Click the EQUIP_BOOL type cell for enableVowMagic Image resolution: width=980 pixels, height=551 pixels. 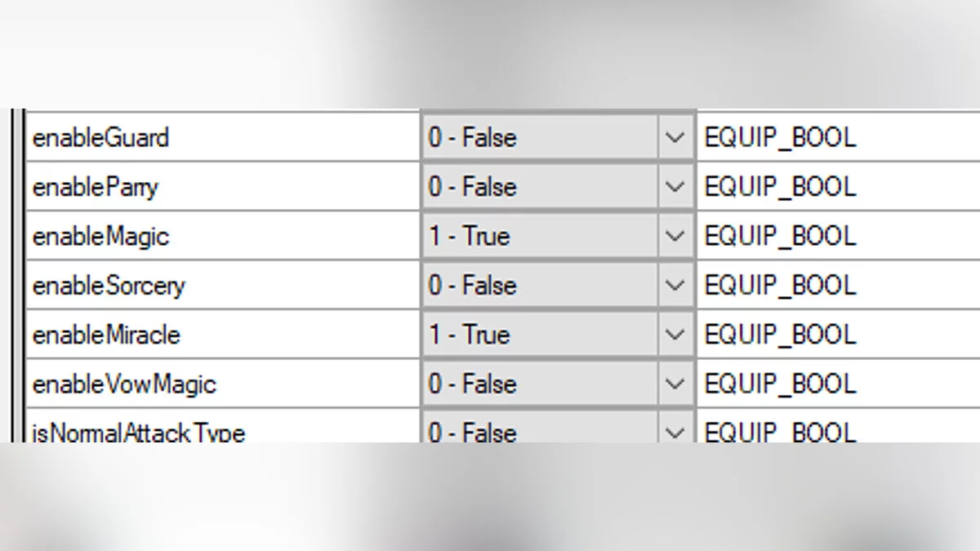coord(833,384)
